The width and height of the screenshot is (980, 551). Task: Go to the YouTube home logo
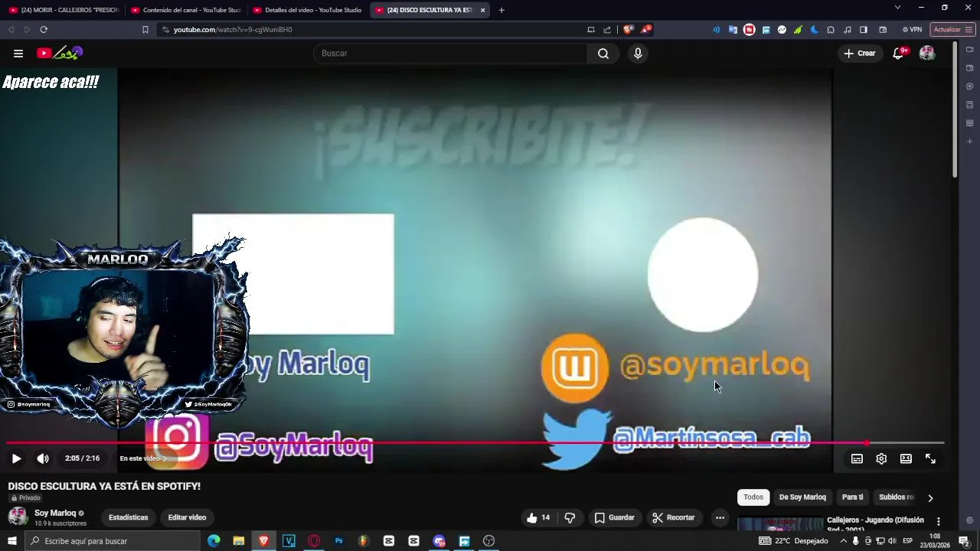tap(59, 53)
